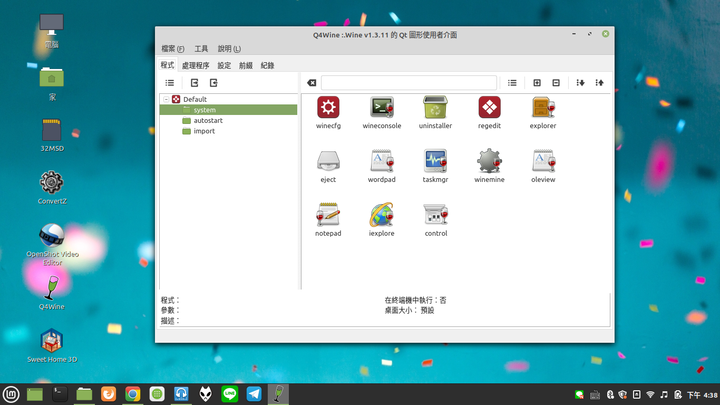This screenshot has height=405, width=720.
Task: Click the first of the two prefix tree toolbar icons
Action: click(x=194, y=83)
